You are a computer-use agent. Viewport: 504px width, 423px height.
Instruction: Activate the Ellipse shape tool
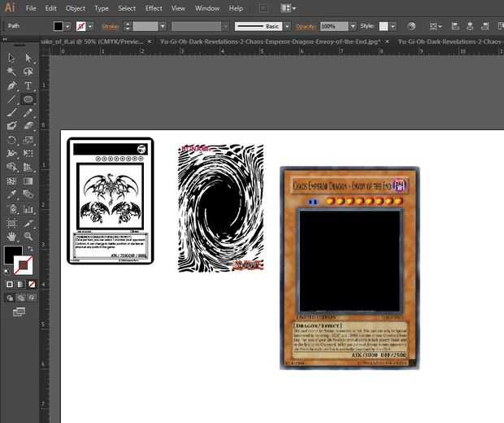pos(28,99)
